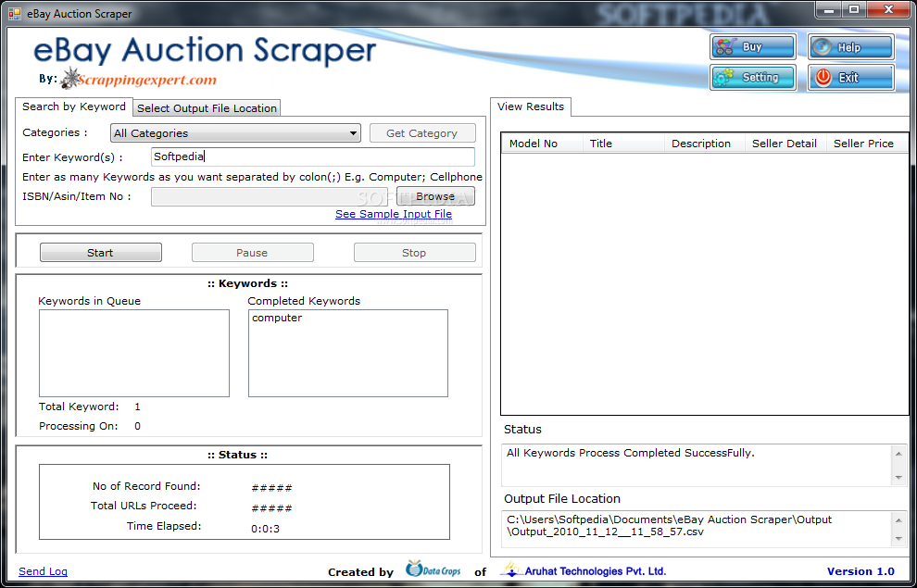917x588 pixels.
Task: Click the output path ending Output_2010_11_12__11_58_57.csv
Action: click(x=669, y=525)
